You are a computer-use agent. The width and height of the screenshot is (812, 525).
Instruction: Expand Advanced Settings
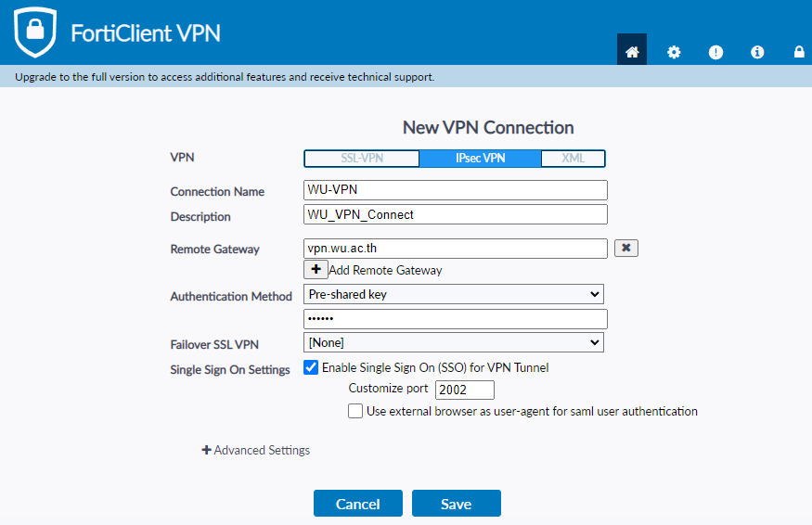[256, 450]
